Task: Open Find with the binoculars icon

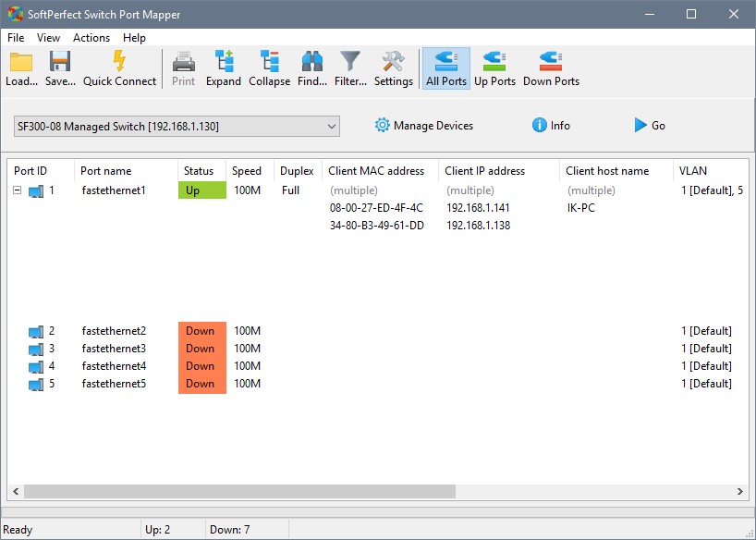Action: 312,62
